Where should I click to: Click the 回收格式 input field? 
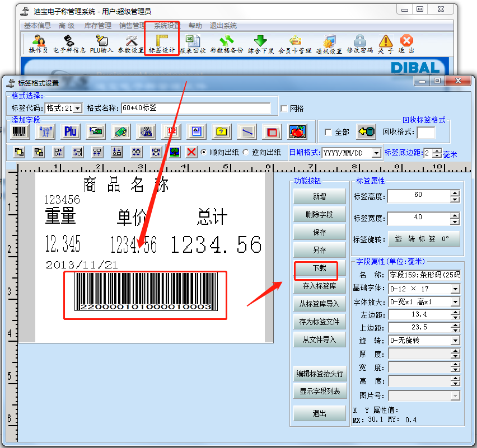click(426, 132)
